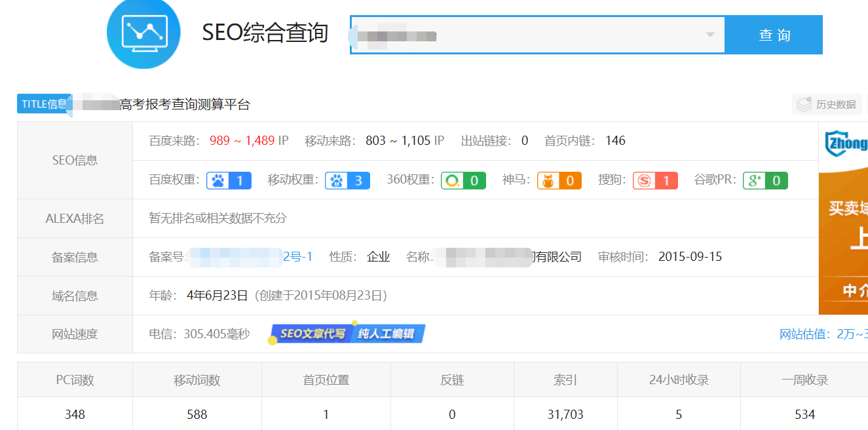Click the SEO综合查询 monitor logo icon
868x430 pixels.
click(x=143, y=34)
